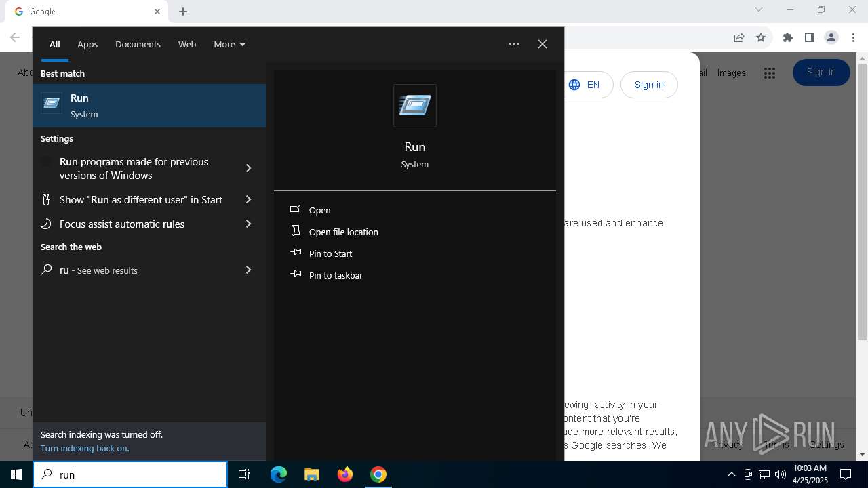Open the EN language selector

point(587,85)
